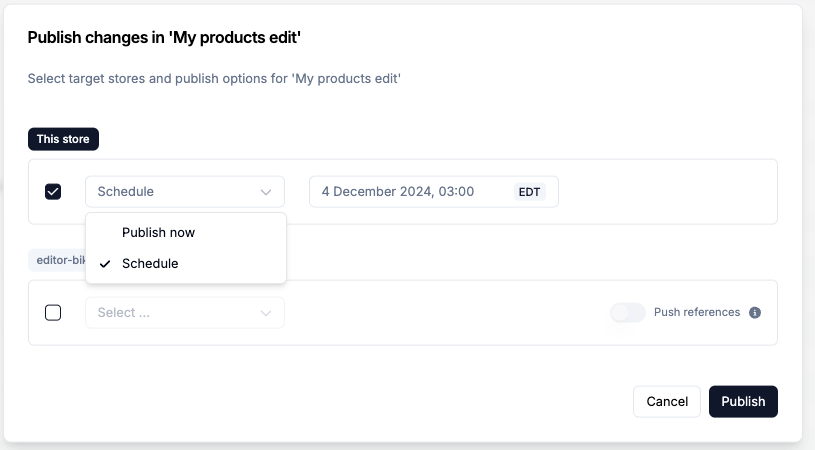Check the second store's unchecked checkbox
The image size is (815, 450).
tap(53, 313)
